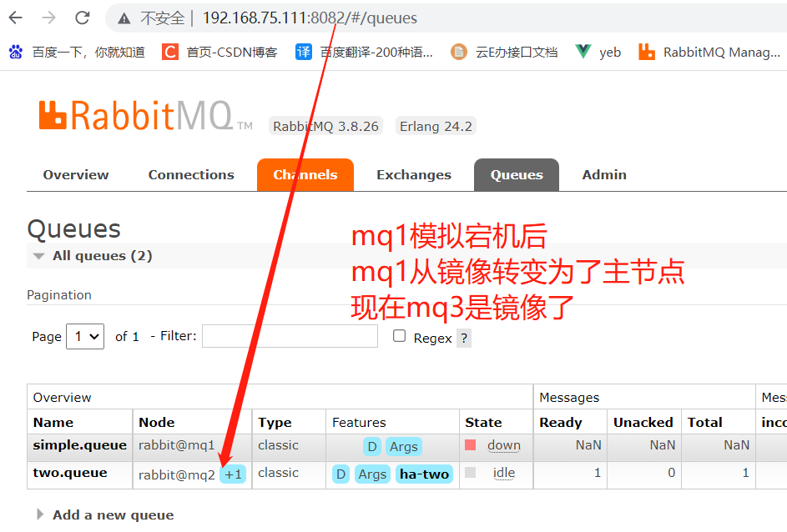Screen dimensions: 787x532
Task: Click the +1 mirror badge on two.queue
Action: [233, 474]
